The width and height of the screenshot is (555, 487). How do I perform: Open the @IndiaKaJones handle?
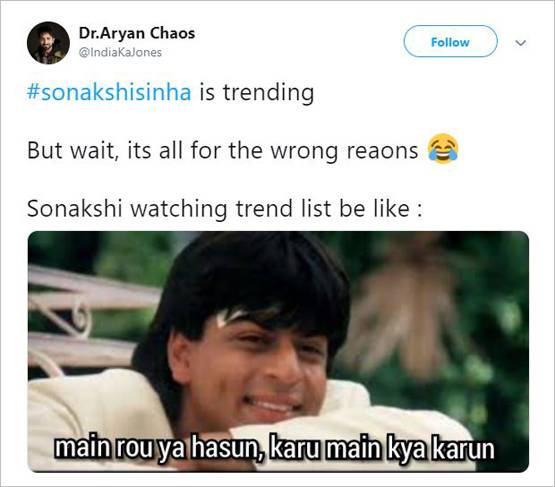click(120, 53)
